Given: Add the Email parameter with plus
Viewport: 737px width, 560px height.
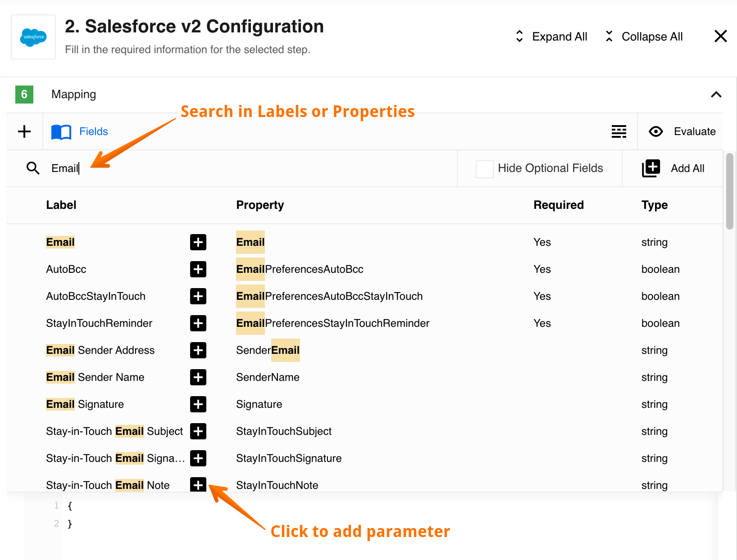Looking at the screenshot, I should click(x=198, y=242).
